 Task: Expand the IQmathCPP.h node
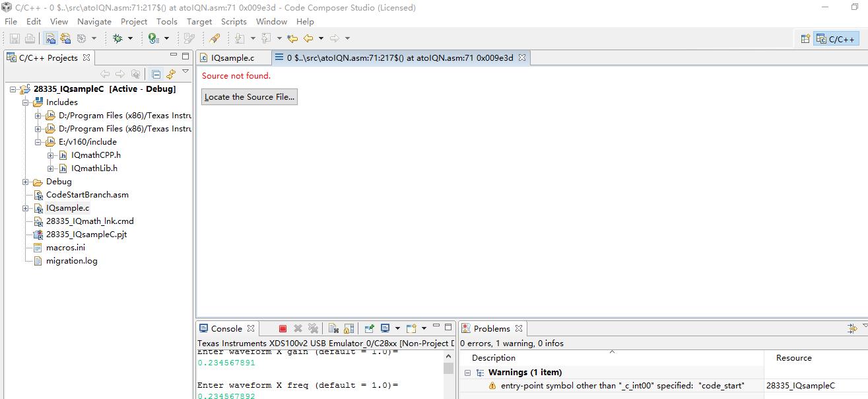[x=50, y=155]
